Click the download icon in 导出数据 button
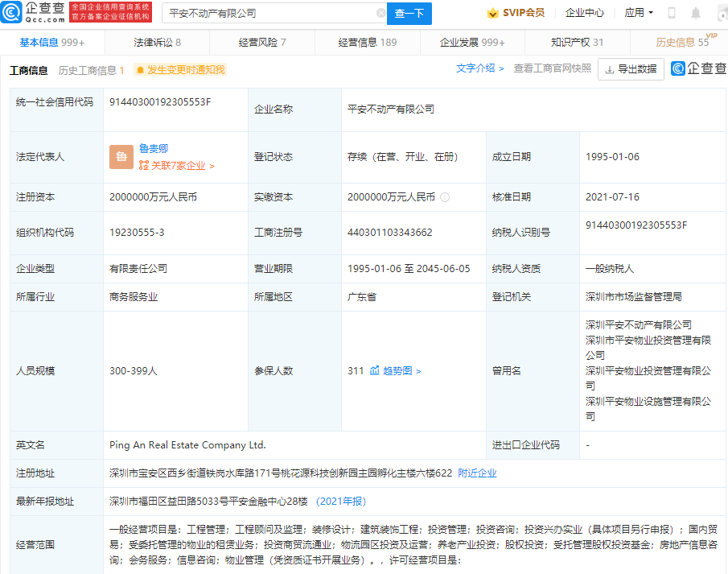728x574 pixels. [610, 70]
